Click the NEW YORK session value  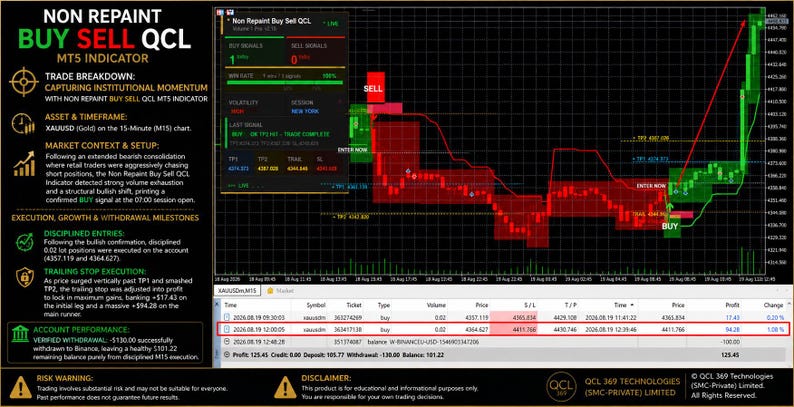click(305, 111)
